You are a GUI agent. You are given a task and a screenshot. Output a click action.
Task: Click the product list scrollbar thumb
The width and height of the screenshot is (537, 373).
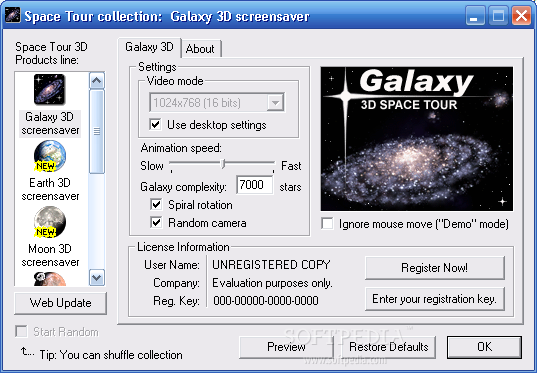[97, 132]
